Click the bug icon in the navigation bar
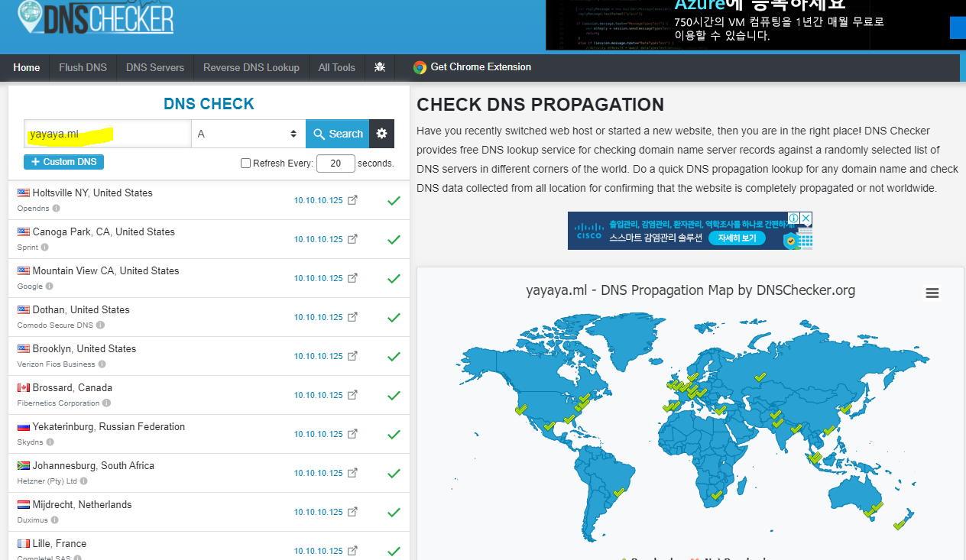 [380, 67]
